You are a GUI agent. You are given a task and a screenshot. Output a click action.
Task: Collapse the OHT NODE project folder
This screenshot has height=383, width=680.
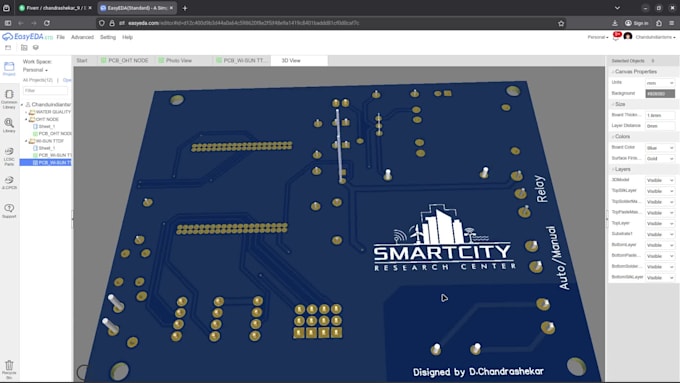coord(26,119)
